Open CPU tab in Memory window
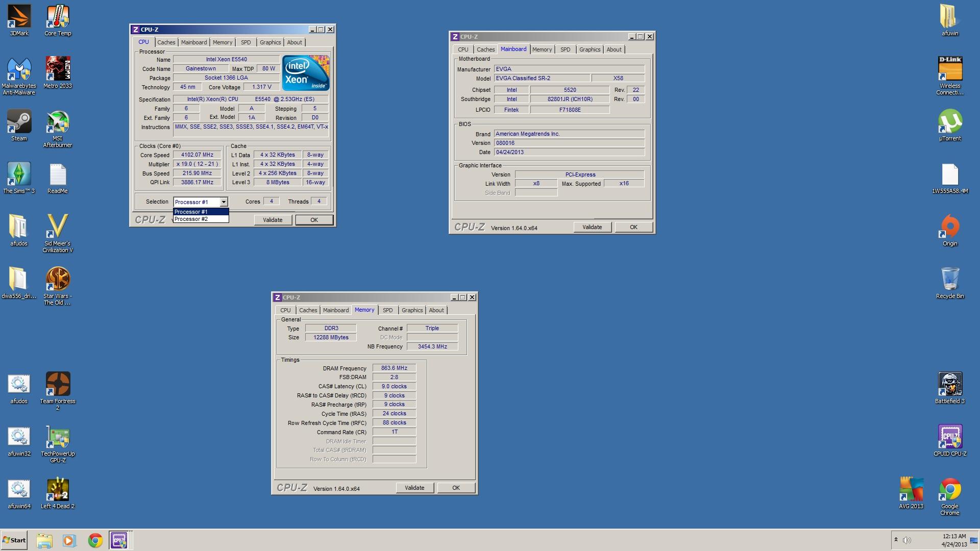Viewport: 980px width, 551px height. point(285,310)
